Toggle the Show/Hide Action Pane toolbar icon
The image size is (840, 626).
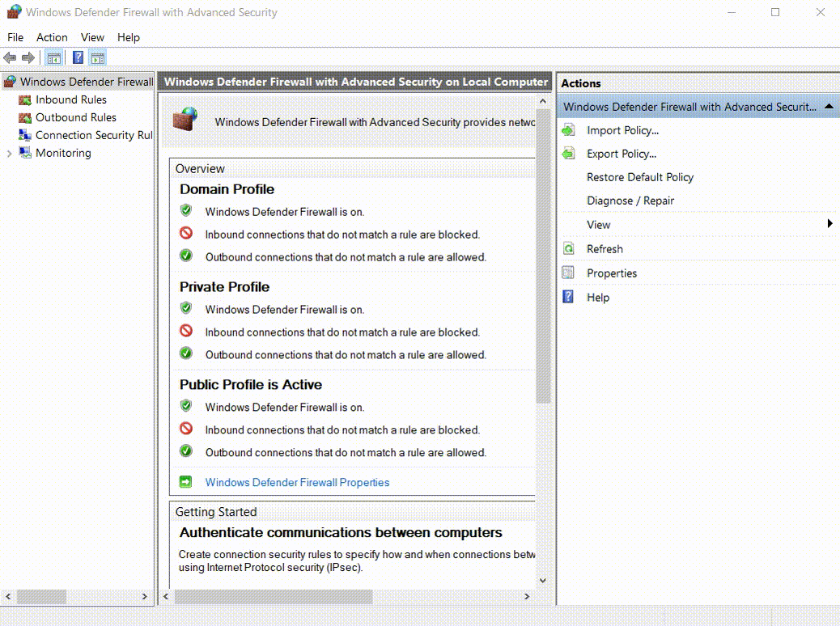point(97,57)
